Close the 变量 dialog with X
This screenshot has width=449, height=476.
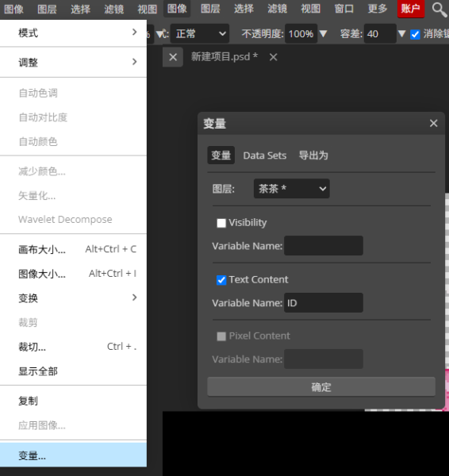(x=433, y=123)
